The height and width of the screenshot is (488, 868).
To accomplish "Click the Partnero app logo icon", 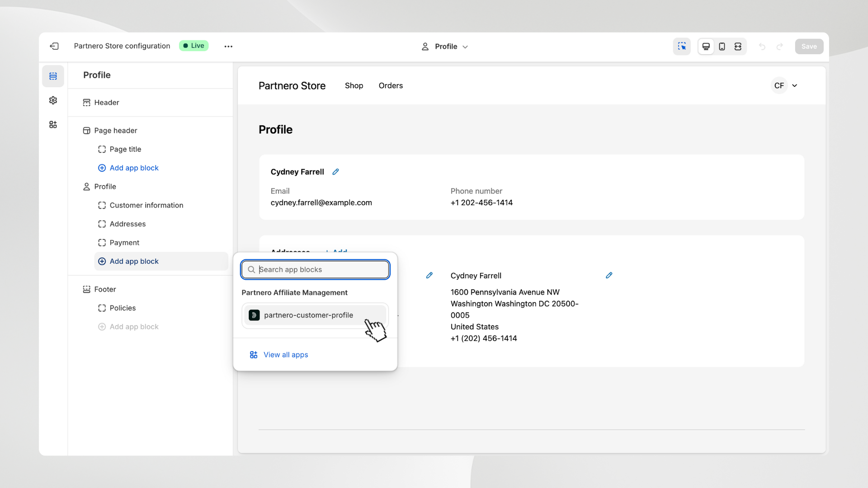I will (254, 315).
